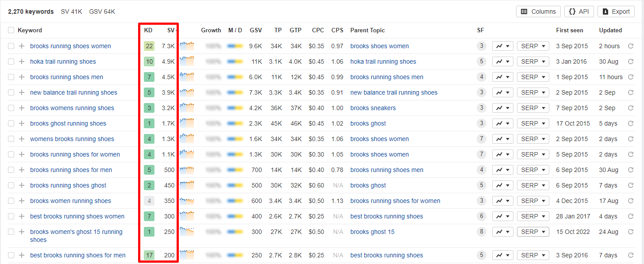This screenshot has width=644, height=264.
Task: Check the box for 'brooks running shoes men'
Action: coord(11,77)
